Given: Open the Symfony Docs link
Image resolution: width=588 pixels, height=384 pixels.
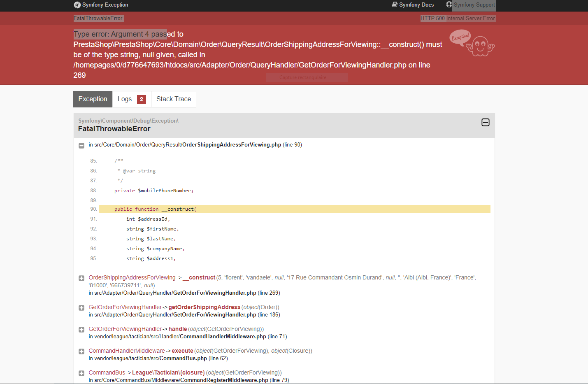Looking at the screenshot, I should click(x=413, y=5).
